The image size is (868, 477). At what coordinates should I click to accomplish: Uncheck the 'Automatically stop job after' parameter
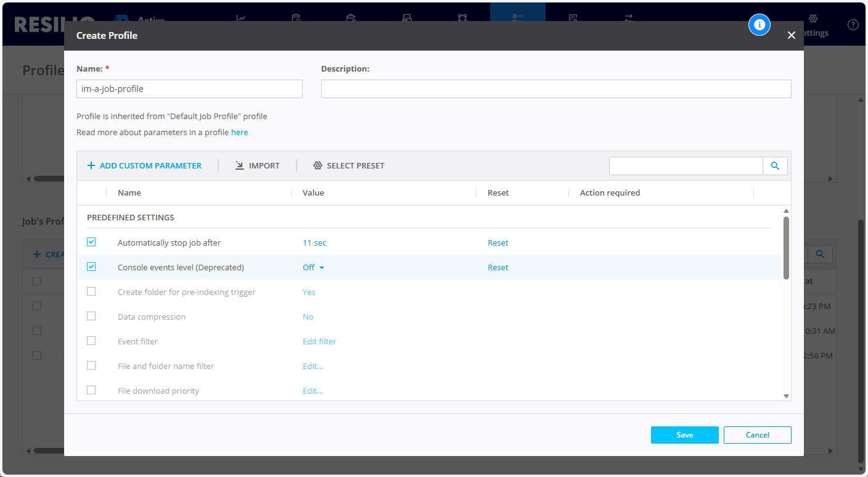pos(91,242)
